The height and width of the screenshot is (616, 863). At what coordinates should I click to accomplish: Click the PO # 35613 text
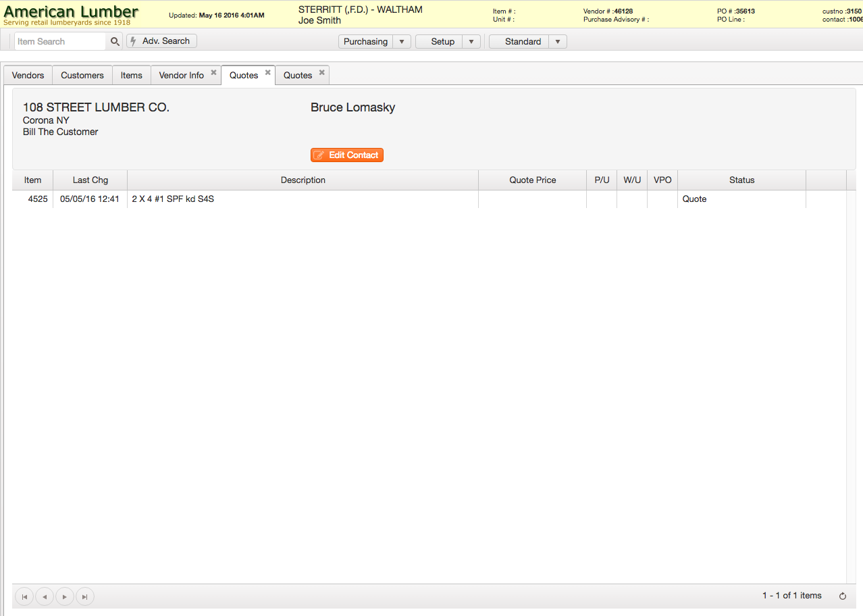pyautogui.click(x=736, y=11)
